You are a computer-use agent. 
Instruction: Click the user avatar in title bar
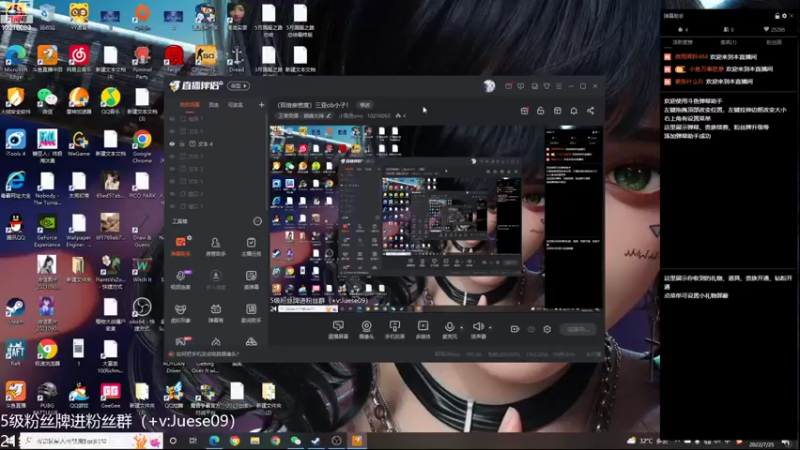coord(489,86)
